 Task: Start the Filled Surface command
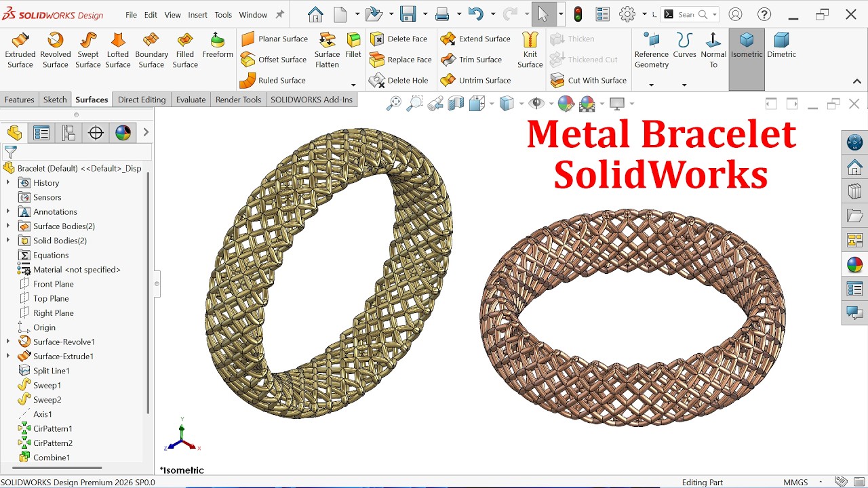tap(185, 51)
